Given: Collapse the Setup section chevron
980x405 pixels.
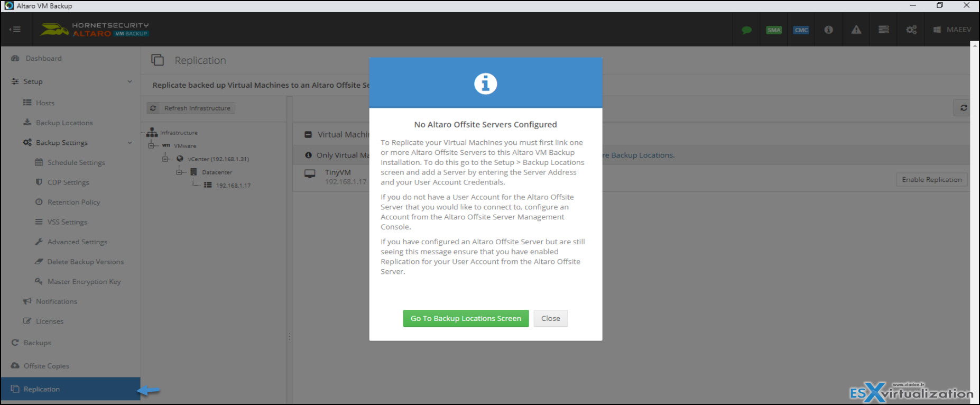Looking at the screenshot, I should 130,81.
